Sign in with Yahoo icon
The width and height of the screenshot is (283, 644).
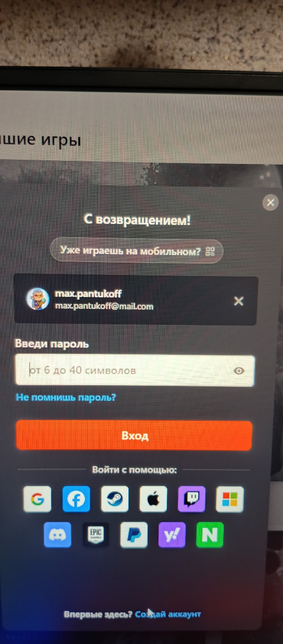(x=172, y=535)
